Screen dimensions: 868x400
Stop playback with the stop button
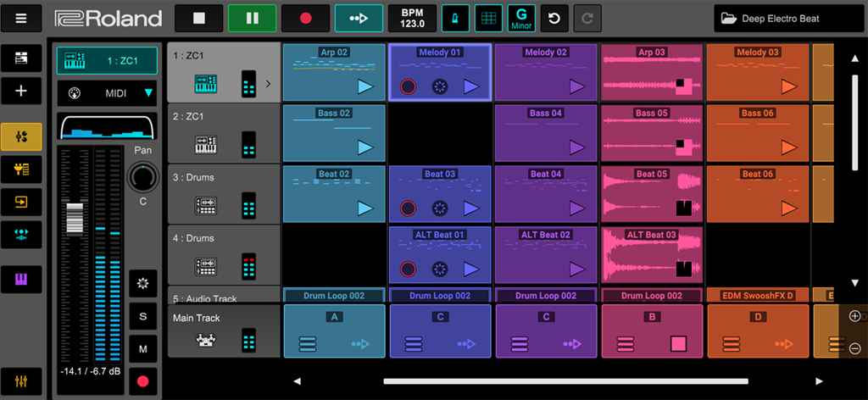coord(198,19)
